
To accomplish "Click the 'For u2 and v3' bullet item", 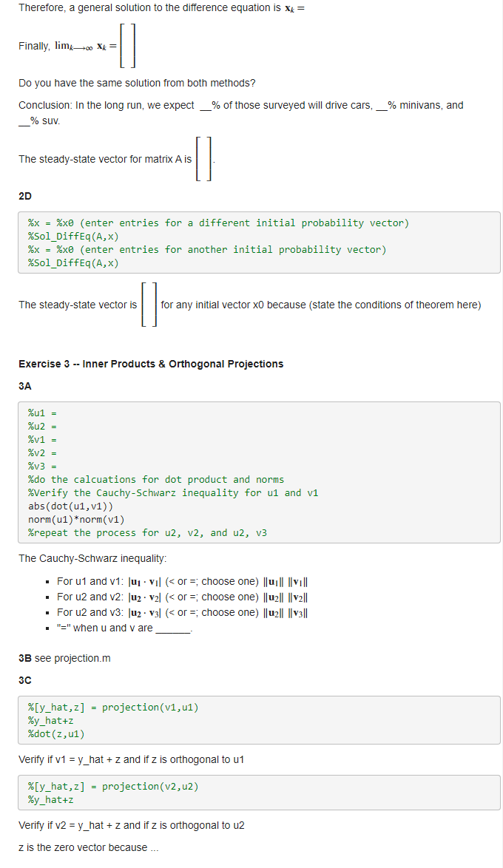I will coord(183,613).
